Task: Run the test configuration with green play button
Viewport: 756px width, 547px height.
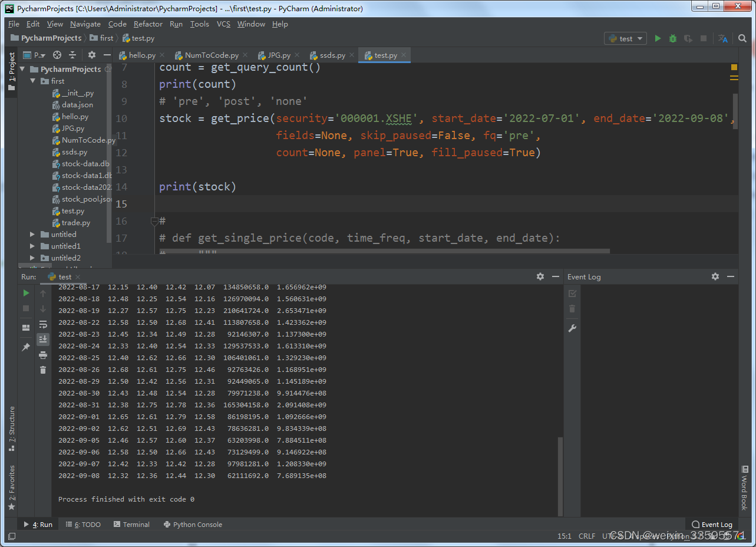Action: point(658,38)
